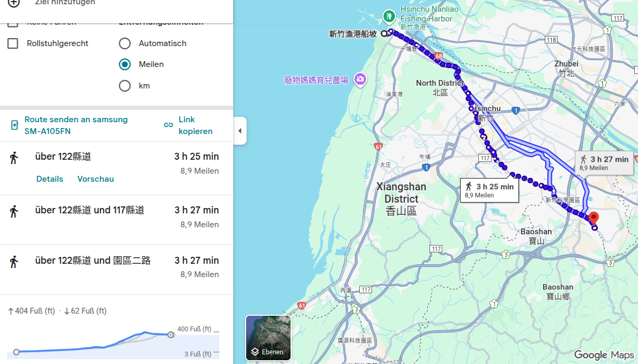Click the 3 h 27 min map route label

[x=604, y=162]
